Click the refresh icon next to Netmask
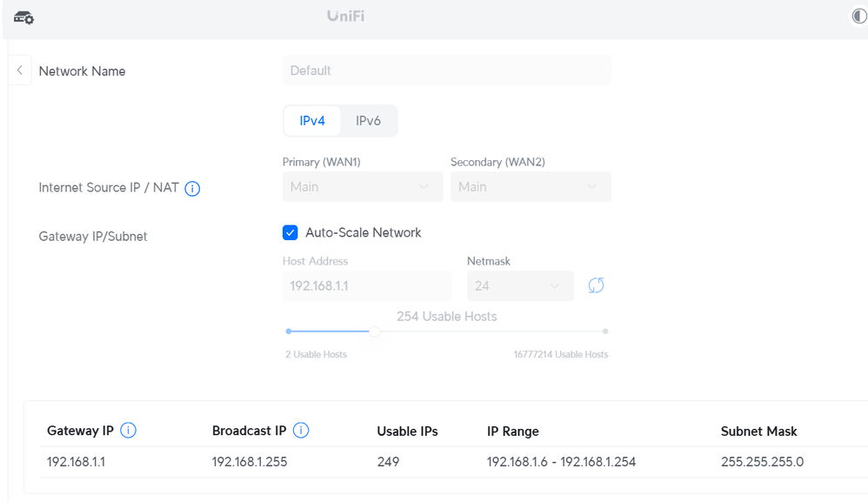The height and width of the screenshot is (502, 868). (x=596, y=285)
